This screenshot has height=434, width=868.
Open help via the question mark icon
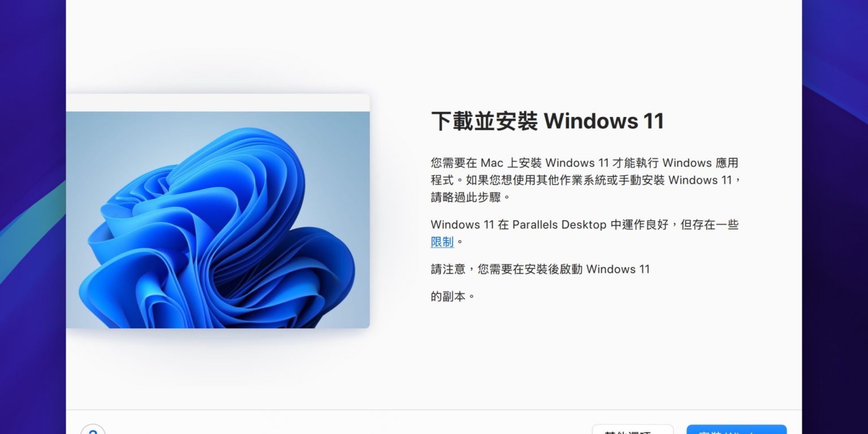pyautogui.click(x=93, y=430)
